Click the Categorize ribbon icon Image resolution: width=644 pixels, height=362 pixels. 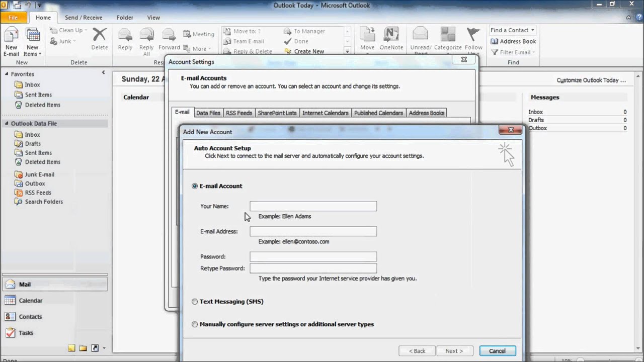click(x=448, y=39)
